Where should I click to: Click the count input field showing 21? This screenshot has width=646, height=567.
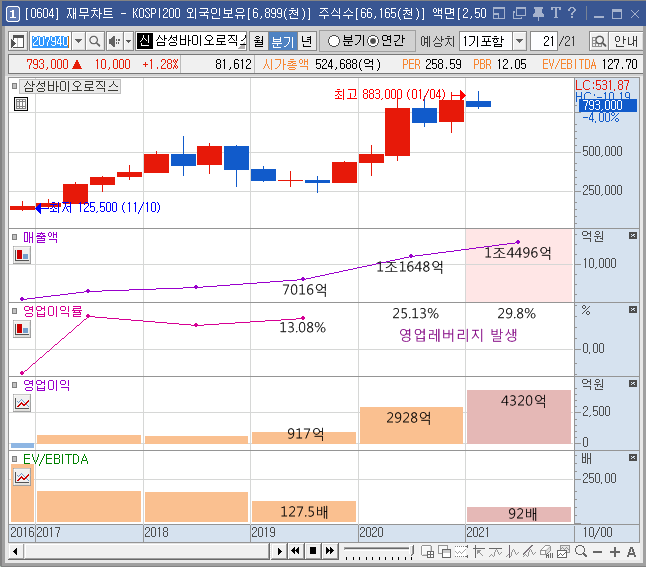(544, 41)
